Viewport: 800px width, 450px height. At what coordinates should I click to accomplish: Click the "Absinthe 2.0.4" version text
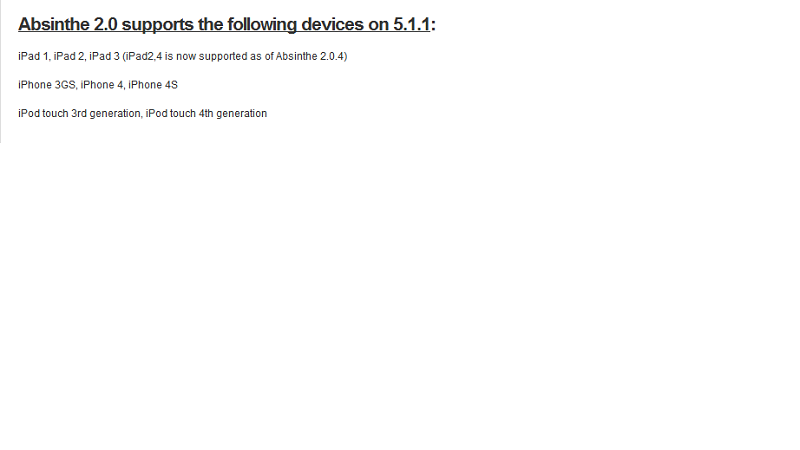click(x=310, y=56)
